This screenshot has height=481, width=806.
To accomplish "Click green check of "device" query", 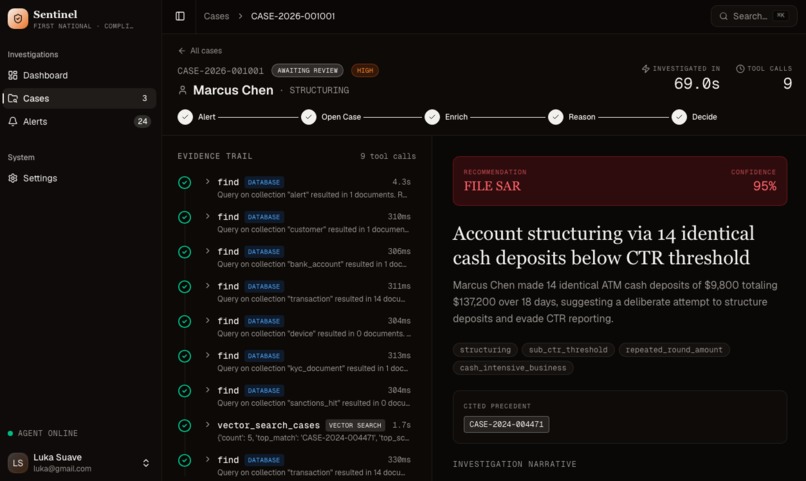I will click(185, 321).
